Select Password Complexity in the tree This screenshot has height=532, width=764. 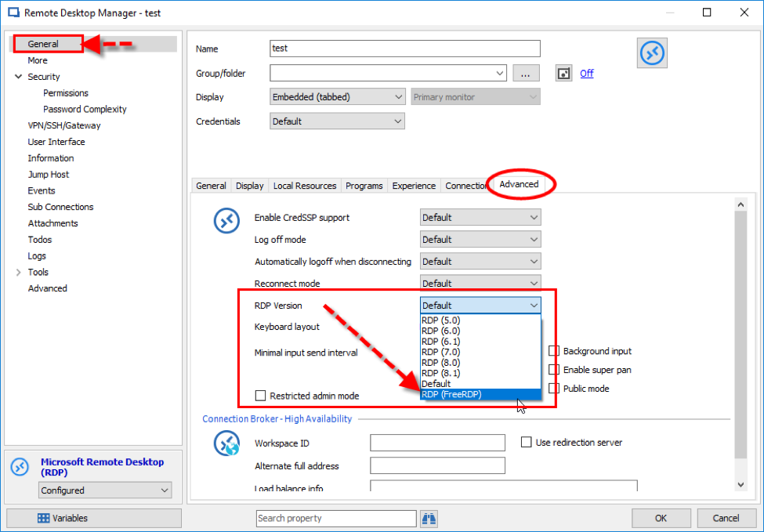[85, 109]
